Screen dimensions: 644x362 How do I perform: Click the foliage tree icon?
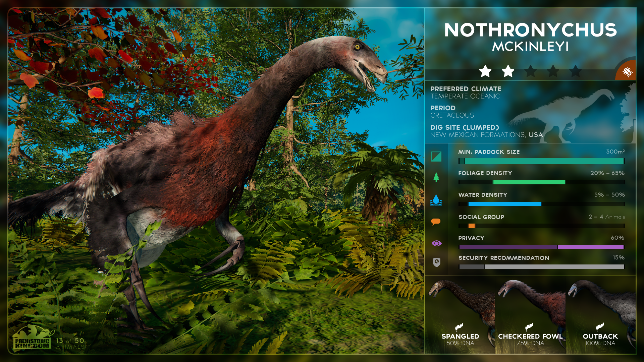(x=436, y=177)
